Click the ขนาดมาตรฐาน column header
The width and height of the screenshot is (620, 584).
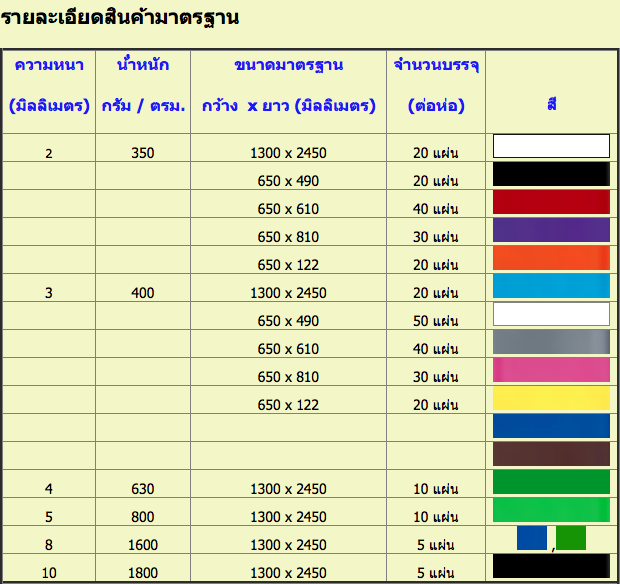pyautogui.click(x=288, y=66)
